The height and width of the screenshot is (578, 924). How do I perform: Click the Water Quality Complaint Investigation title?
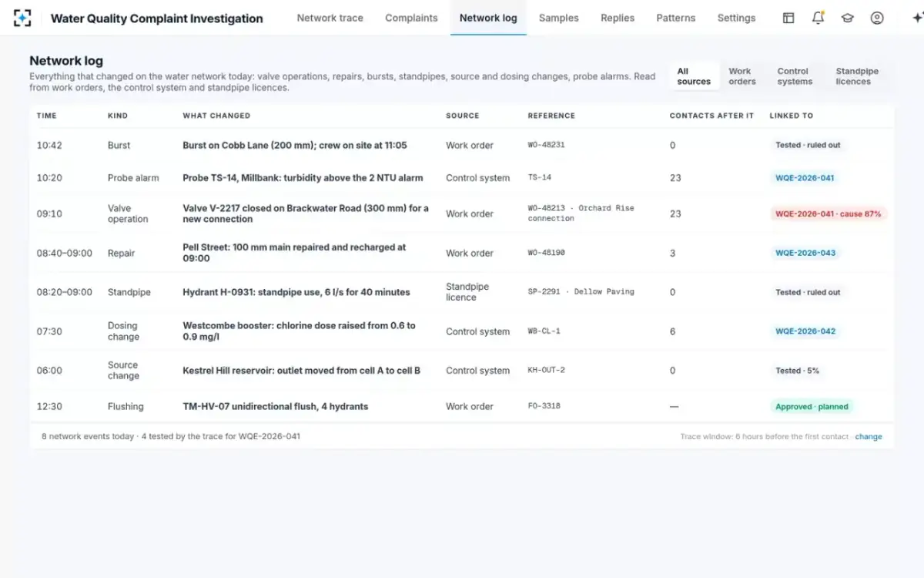(157, 18)
